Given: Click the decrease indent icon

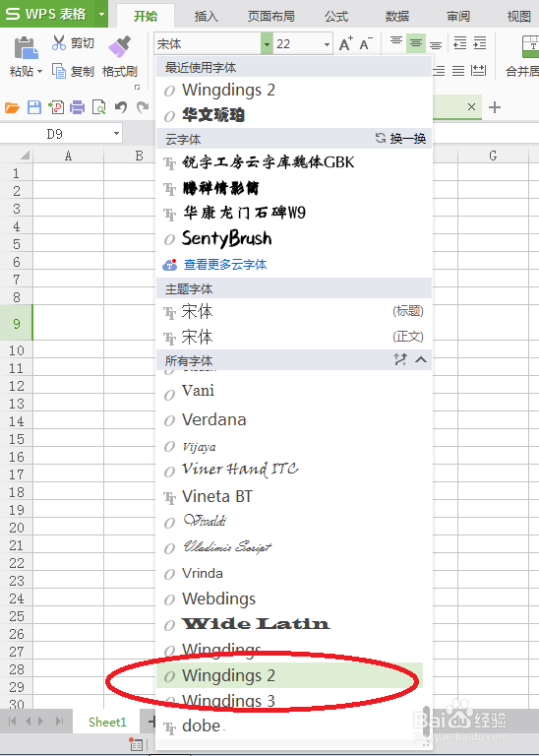Looking at the screenshot, I should pos(460,43).
